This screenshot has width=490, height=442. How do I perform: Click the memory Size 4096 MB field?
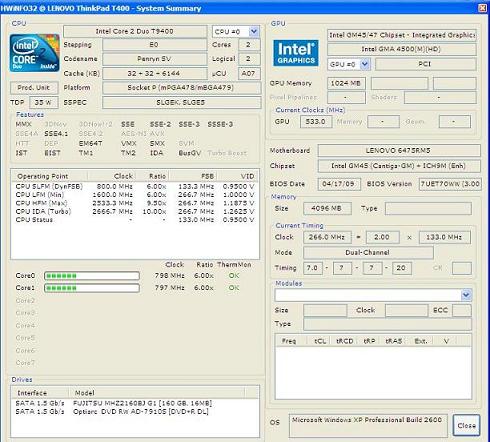[327, 208]
